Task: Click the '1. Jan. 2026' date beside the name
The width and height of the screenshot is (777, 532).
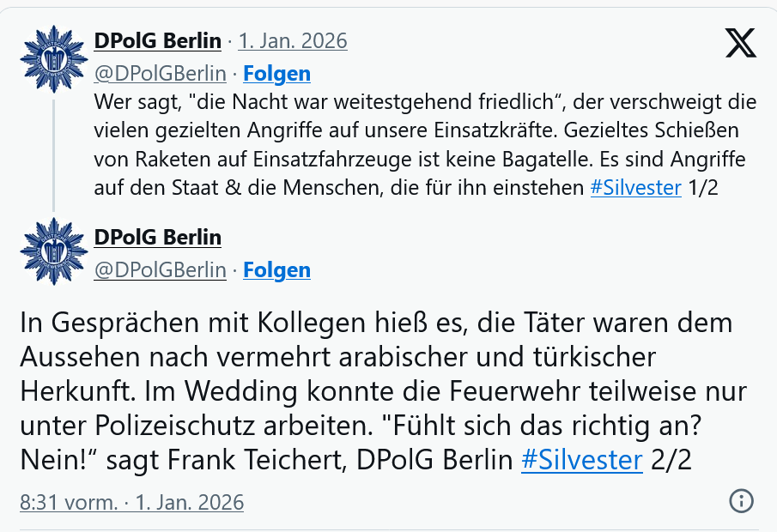Action: [x=292, y=40]
